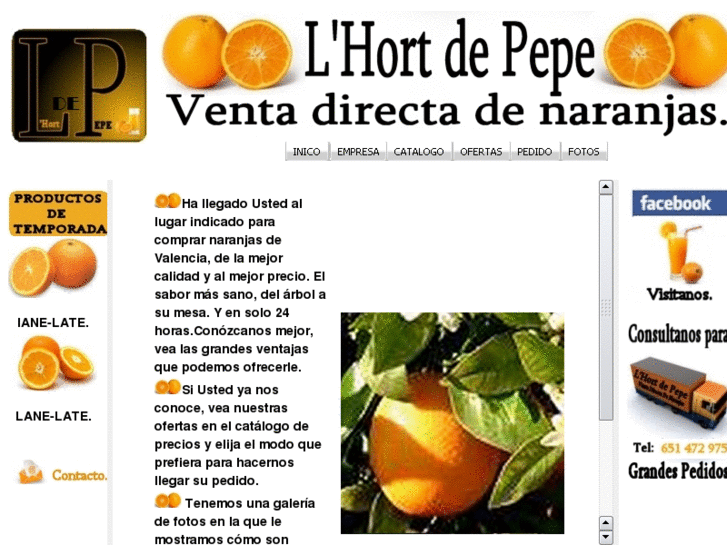Open the Contacto link
This screenshot has height=545, width=727.
point(79,475)
